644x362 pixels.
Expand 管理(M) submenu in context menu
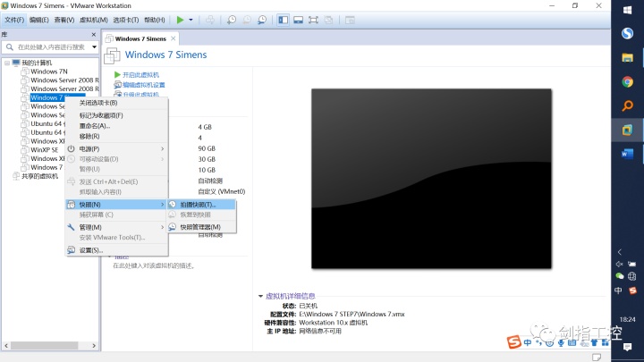116,227
